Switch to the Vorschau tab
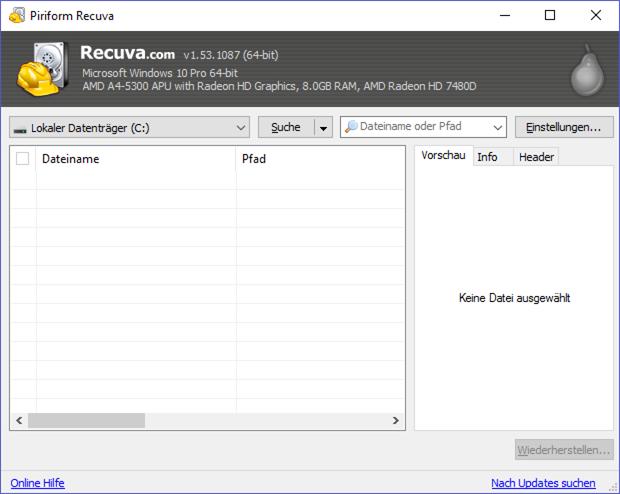The height and width of the screenshot is (494, 620). point(442,157)
